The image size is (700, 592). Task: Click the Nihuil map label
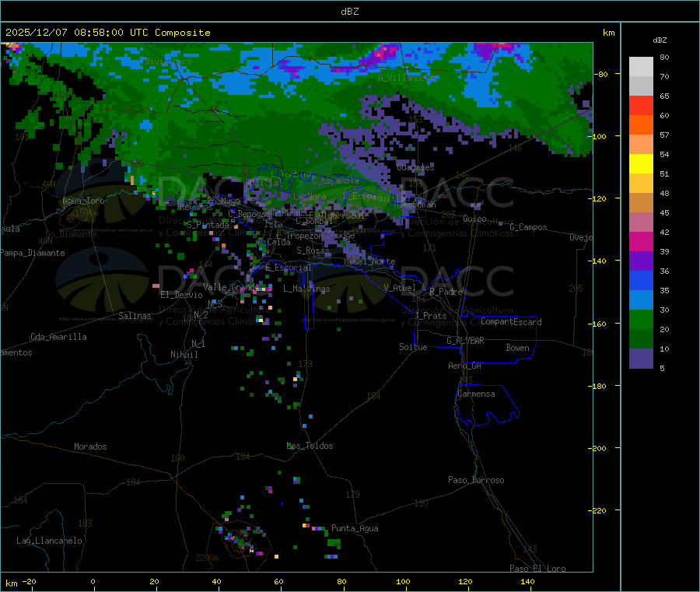coord(184,355)
